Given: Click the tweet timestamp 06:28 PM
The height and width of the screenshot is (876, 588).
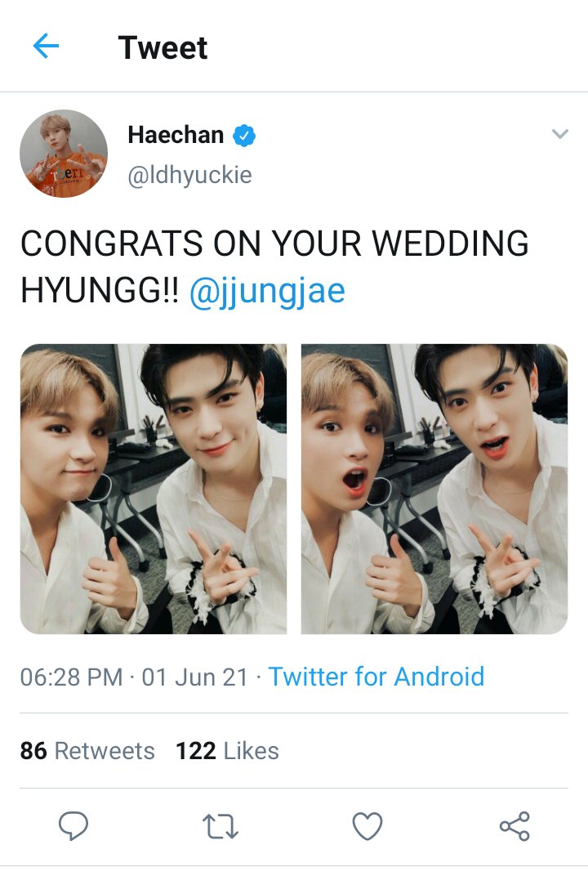Looking at the screenshot, I should [72, 677].
